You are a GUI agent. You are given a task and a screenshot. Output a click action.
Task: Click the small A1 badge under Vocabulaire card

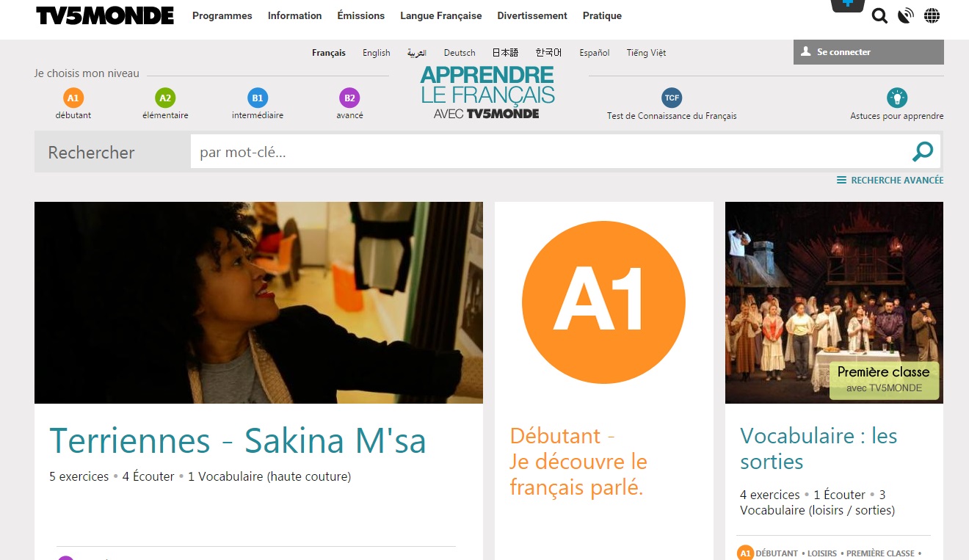point(745,553)
